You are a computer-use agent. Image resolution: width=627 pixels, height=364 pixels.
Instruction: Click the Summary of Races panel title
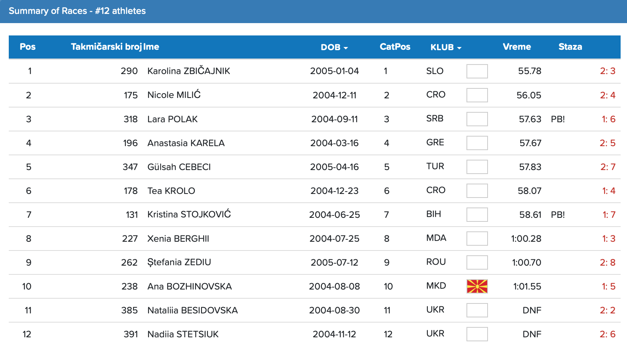(x=77, y=11)
